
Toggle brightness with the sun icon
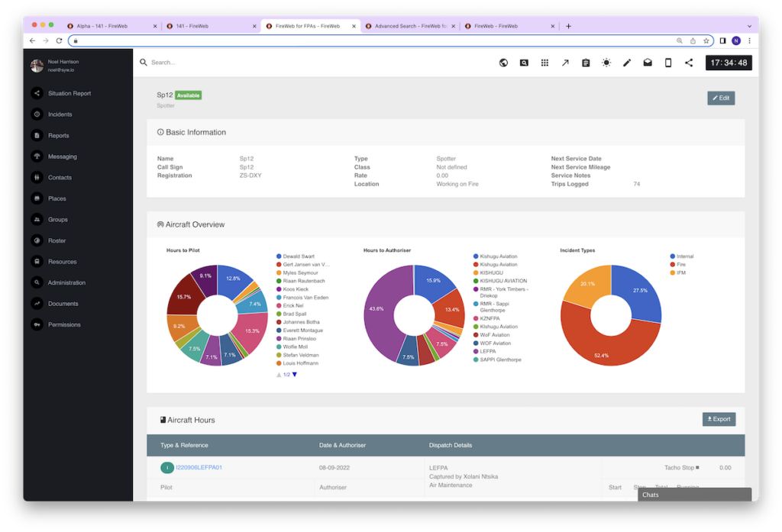tap(606, 63)
